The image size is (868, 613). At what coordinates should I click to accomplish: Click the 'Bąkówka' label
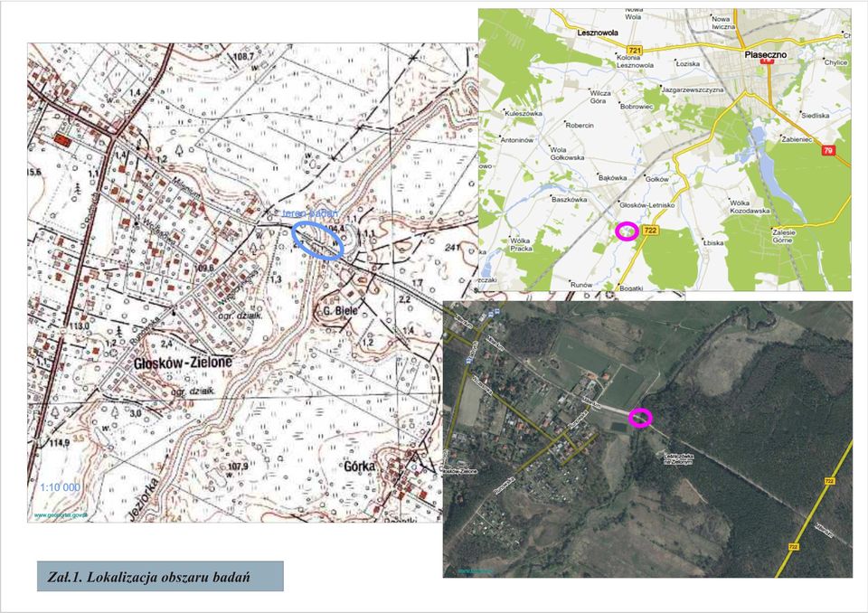click(x=613, y=178)
